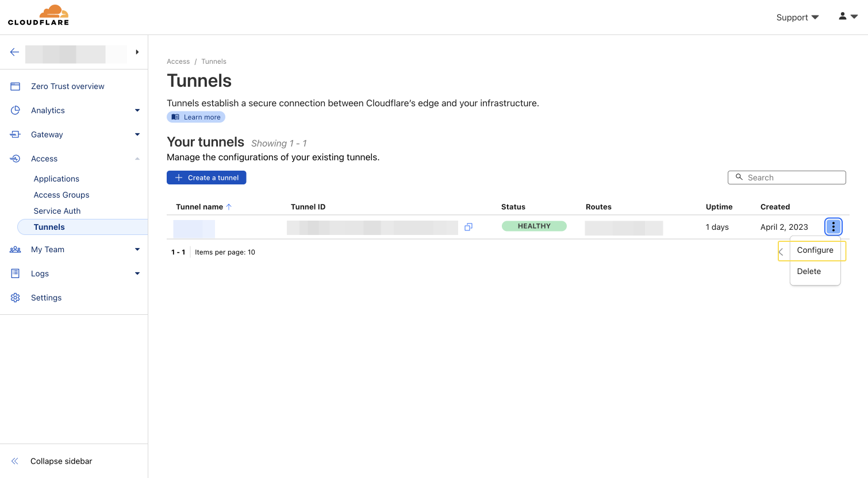Click the HEALTHY status badge
The image size is (868, 478).
coord(534,226)
